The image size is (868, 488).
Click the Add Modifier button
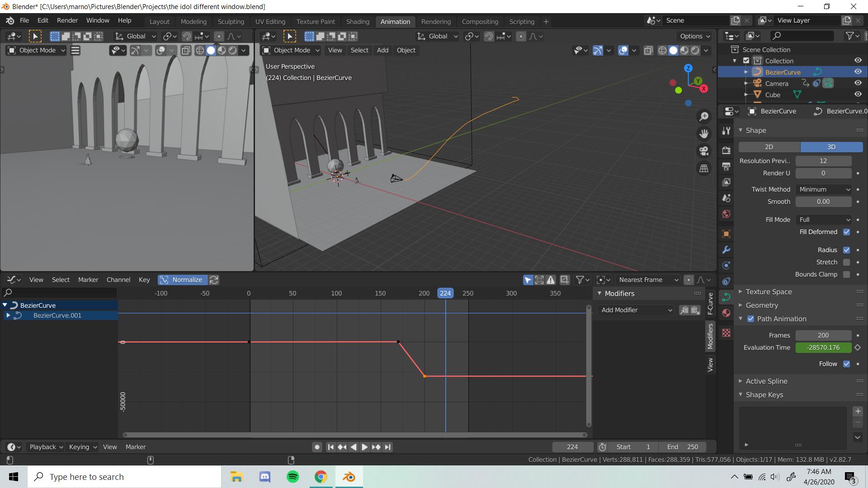coord(635,310)
